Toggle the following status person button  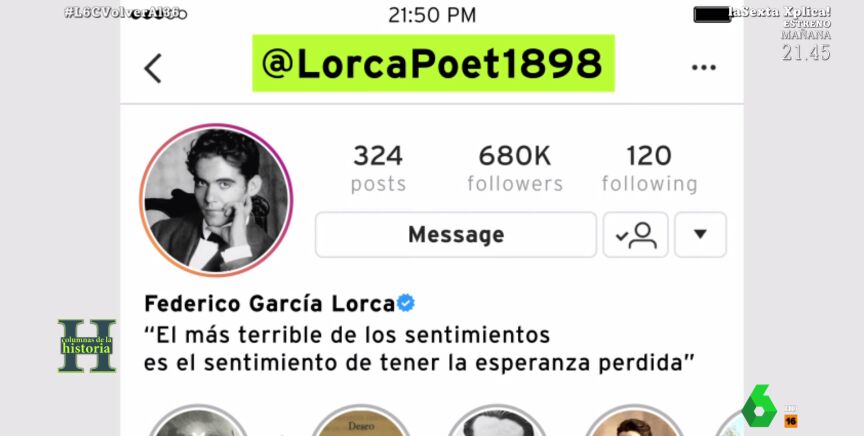pyautogui.click(x=635, y=235)
